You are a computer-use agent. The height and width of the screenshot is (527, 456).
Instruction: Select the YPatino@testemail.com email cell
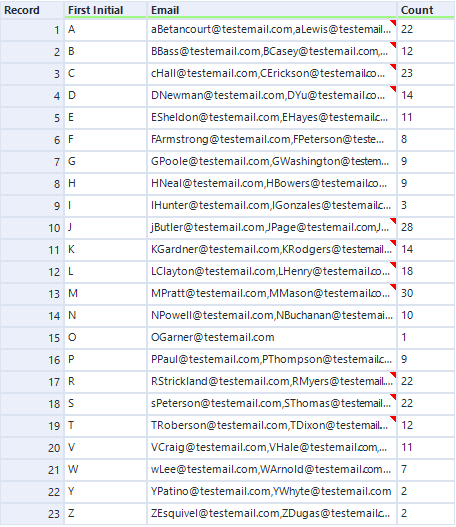click(x=272, y=492)
